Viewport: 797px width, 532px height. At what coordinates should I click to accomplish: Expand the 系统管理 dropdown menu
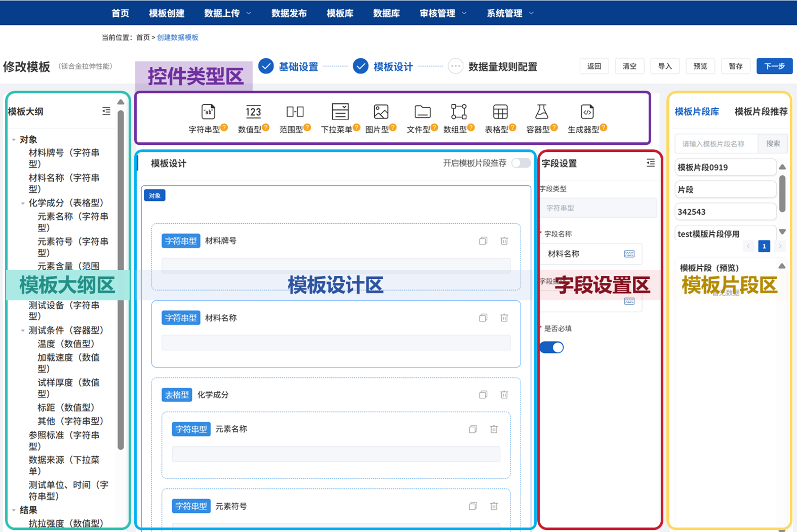click(510, 13)
